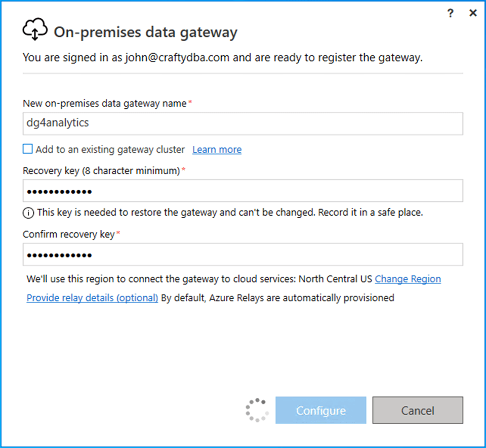This screenshot has width=486, height=448.
Task: Click the help question mark icon
Action: (450, 14)
